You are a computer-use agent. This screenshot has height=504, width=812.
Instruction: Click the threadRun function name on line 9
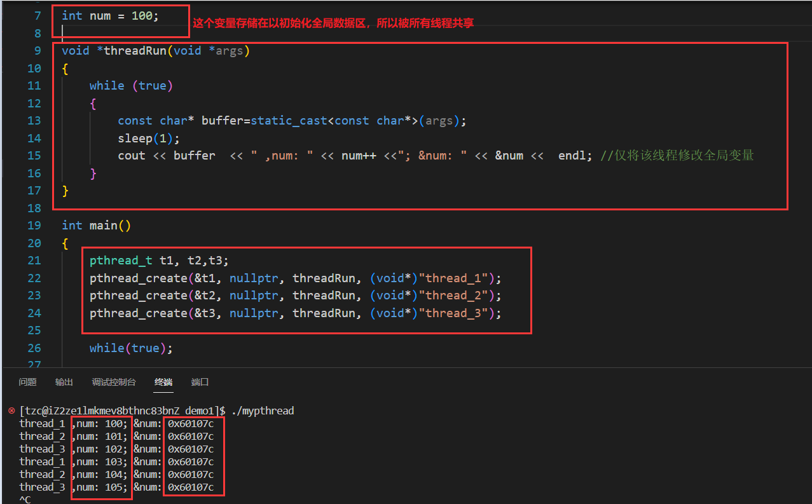tap(135, 51)
